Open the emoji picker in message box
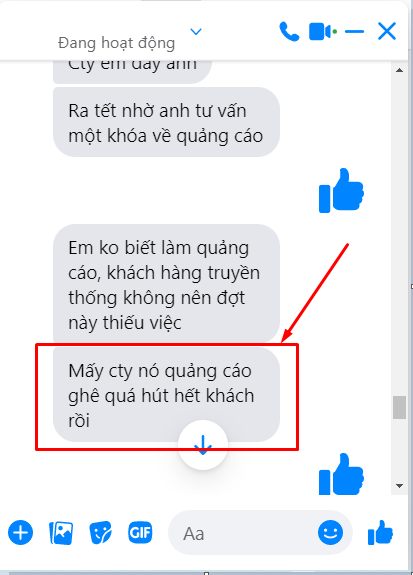The height and width of the screenshot is (575, 413). [330, 532]
